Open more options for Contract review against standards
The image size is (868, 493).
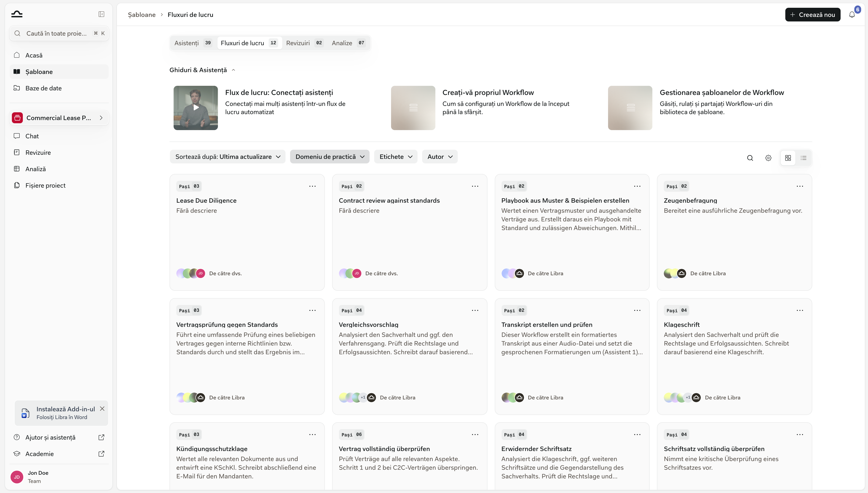tap(475, 186)
